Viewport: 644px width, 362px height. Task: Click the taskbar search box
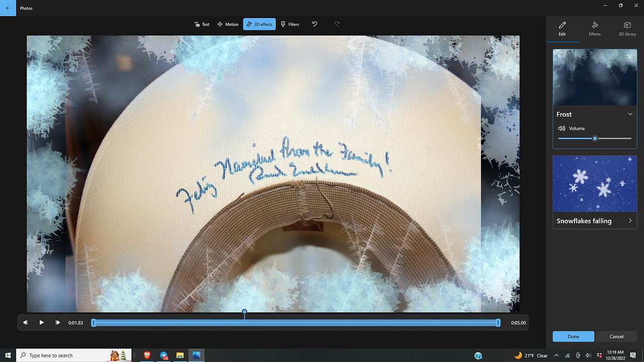click(x=74, y=355)
